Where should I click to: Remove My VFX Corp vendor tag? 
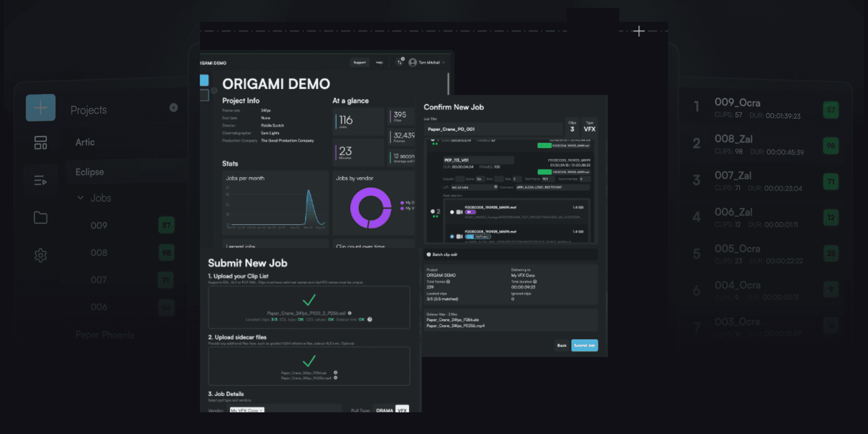coord(261,410)
